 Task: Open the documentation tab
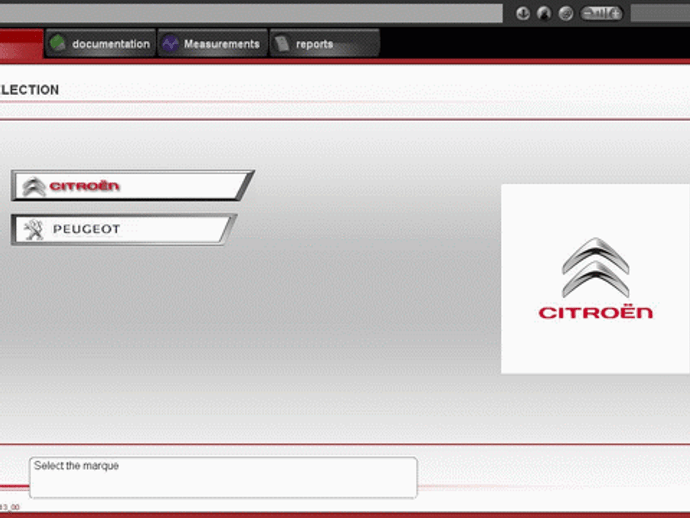tap(101, 44)
